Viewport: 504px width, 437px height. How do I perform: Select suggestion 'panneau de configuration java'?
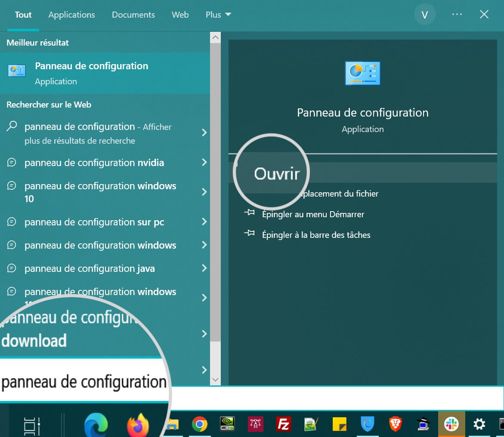[90, 269]
